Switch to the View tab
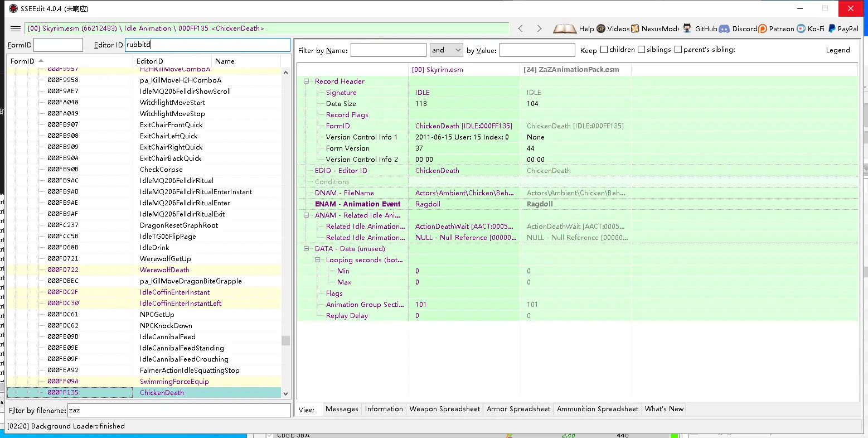Viewport: 868px width, 438px height. [307, 410]
